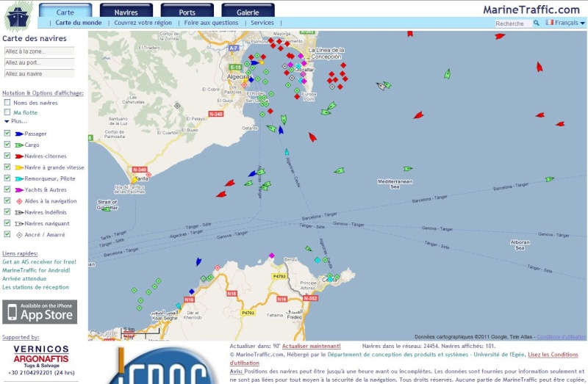The image size is (588, 384).
Task: Click the grey Navires Indéfinis legend icon
Action: click(19, 212)
